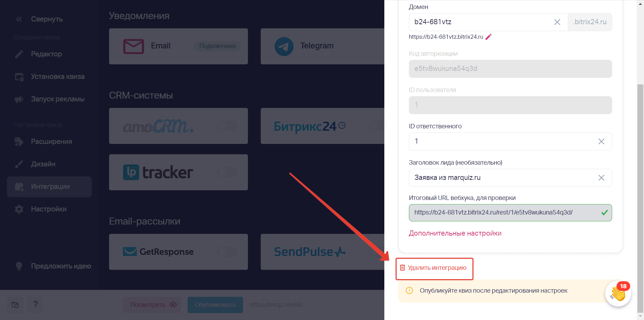The image size is (644, 320).
Task: Click the Опубликовать button
Action: pos(215,305)
